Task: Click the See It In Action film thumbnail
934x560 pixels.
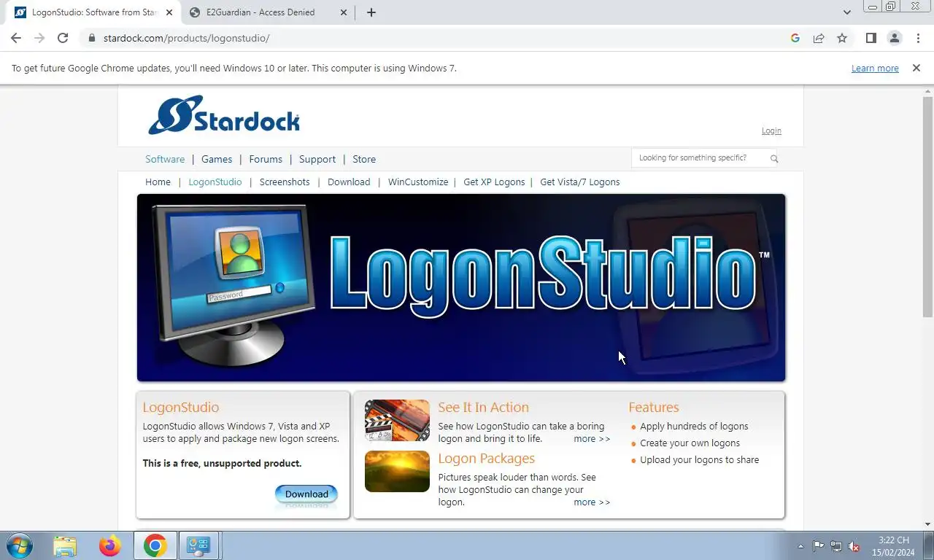Action: (x=397, y=420)
